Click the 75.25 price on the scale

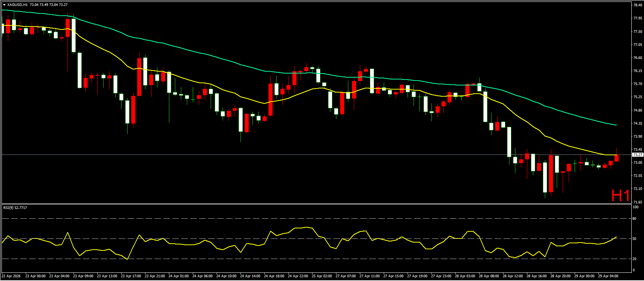637,97
